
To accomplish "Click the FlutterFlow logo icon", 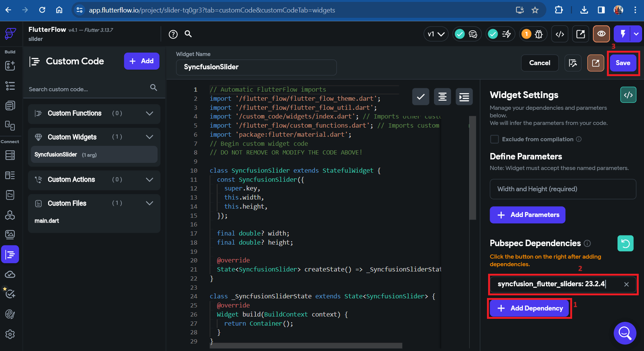I will (10, 34).
